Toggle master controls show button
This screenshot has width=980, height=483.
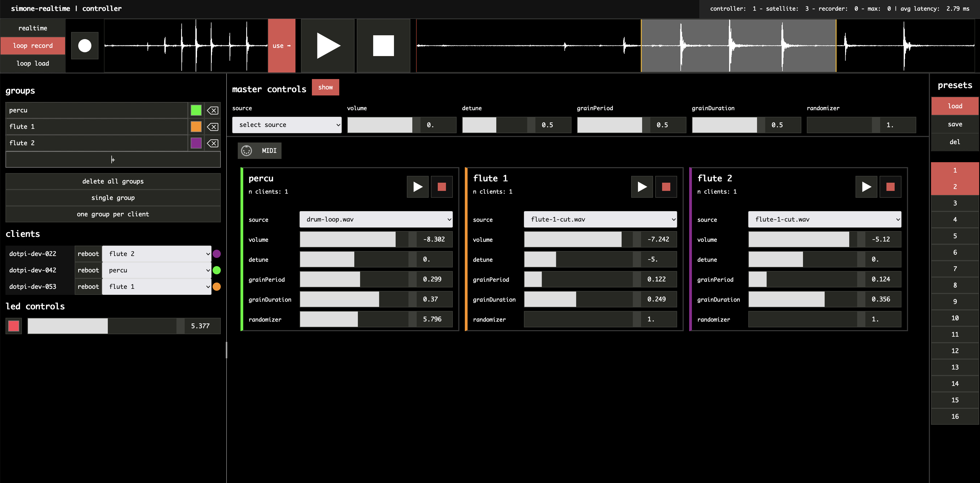pos(325,88)
